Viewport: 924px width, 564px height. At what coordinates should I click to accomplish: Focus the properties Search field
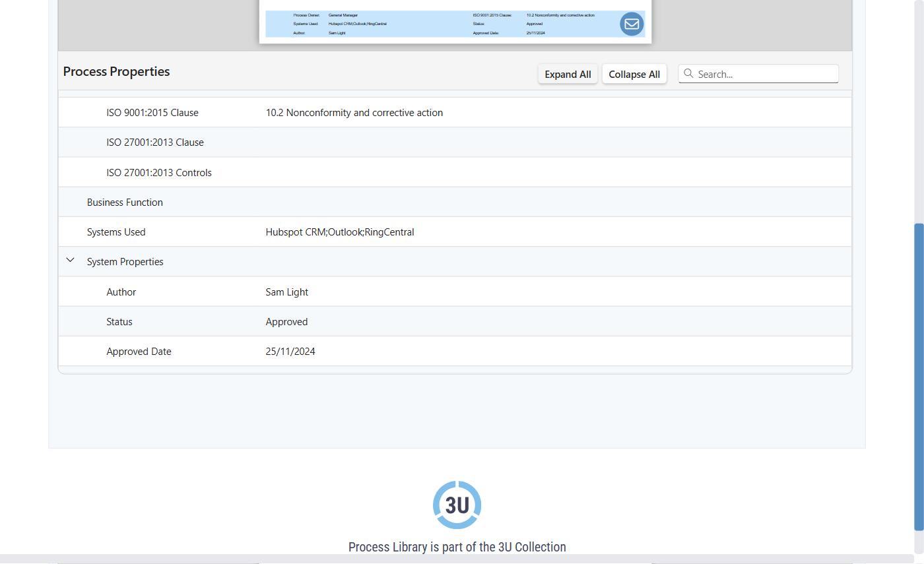(758, 74)
